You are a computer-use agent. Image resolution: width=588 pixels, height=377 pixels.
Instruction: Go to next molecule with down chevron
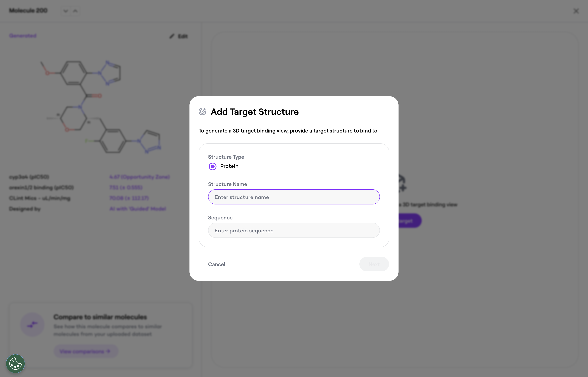65,11
